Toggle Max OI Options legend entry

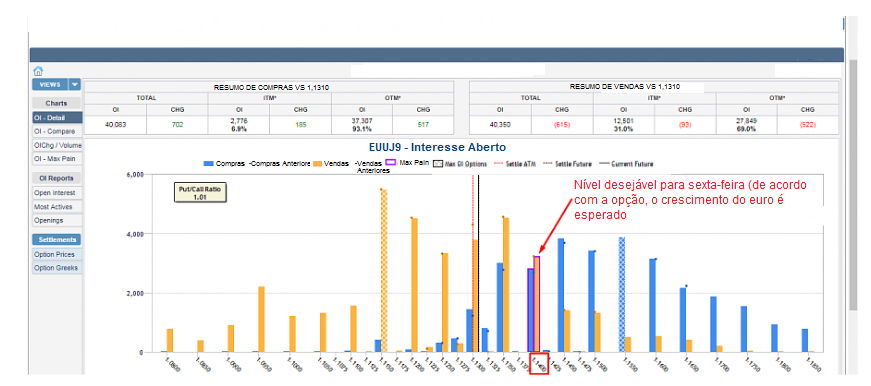point(460,164)
